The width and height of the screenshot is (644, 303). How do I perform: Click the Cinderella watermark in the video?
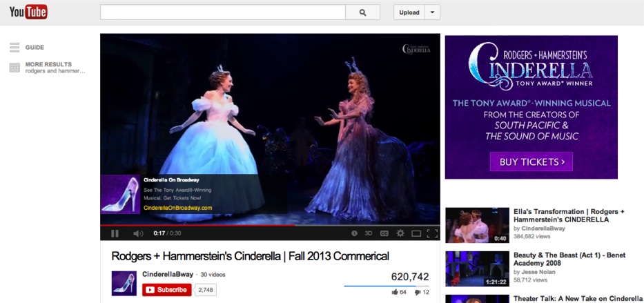pos(416,50)
